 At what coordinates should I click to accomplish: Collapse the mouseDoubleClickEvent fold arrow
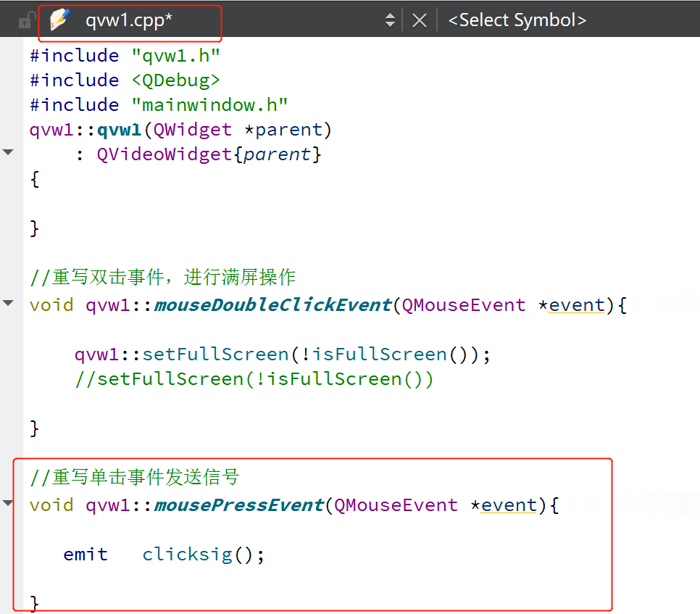[8, 303]
